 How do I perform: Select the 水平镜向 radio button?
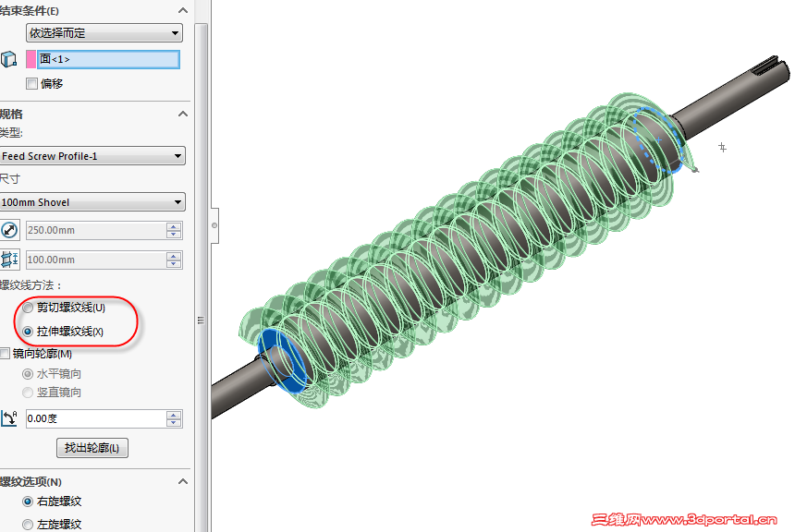28,374
